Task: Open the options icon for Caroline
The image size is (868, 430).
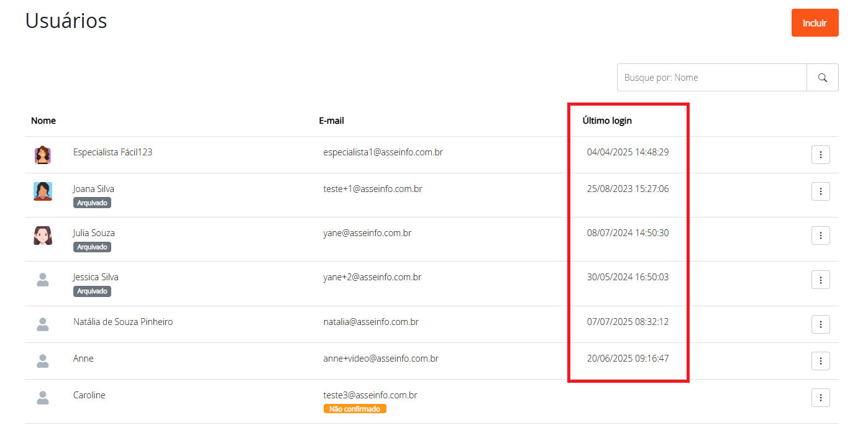Action: (x=820, y=398)
